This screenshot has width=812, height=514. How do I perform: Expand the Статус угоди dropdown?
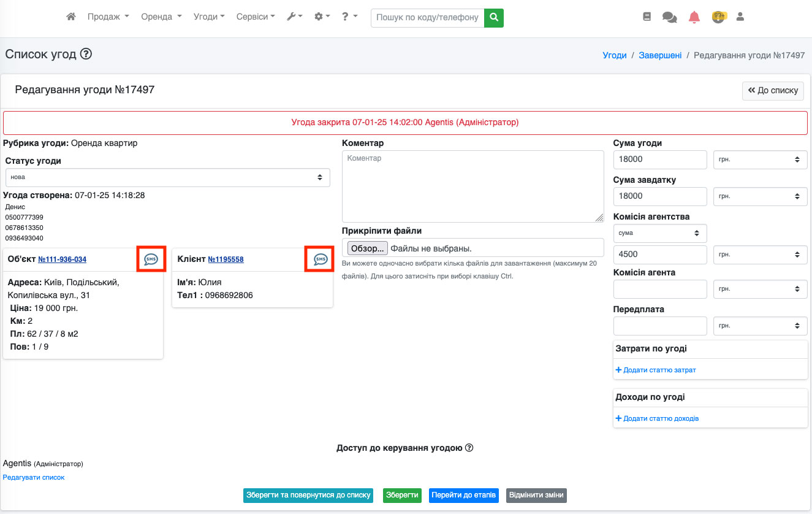point(167,177)
